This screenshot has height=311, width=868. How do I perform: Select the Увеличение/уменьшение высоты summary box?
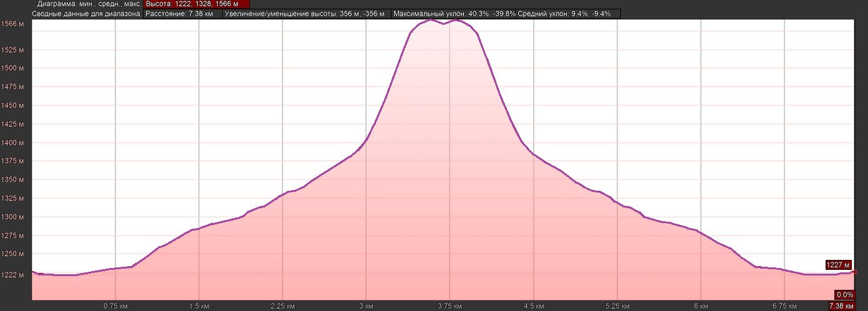tap(306, 14)
